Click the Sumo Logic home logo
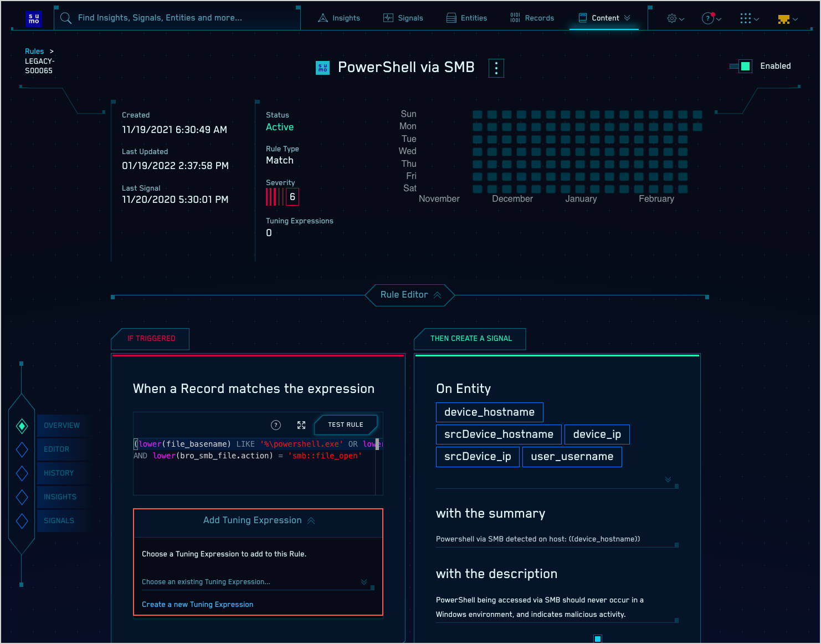The image size is (821, 644). pos(34,18)
